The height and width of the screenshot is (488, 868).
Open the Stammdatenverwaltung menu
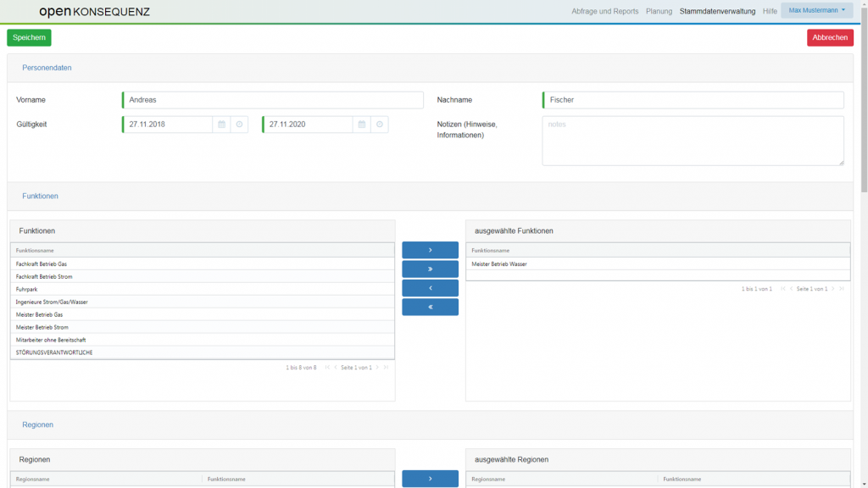tap(717, 11)
